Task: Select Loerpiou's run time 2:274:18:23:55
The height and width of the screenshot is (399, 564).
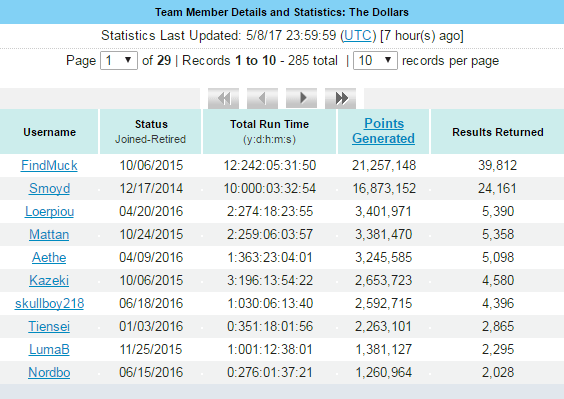Action: click(x=270, y=212)
